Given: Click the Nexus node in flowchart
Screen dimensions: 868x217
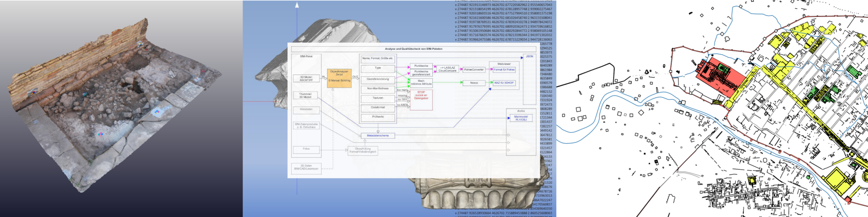Looking at the screenshot, I should (x=473, y=82).
